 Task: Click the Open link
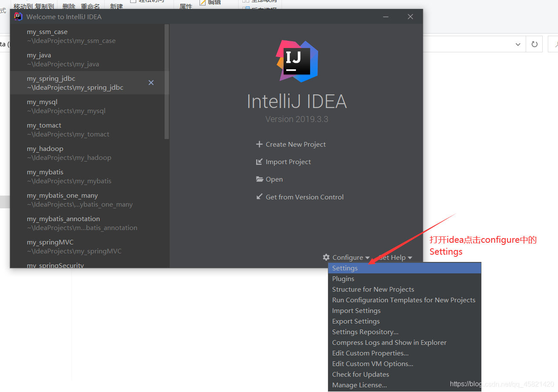coord(274,179)
